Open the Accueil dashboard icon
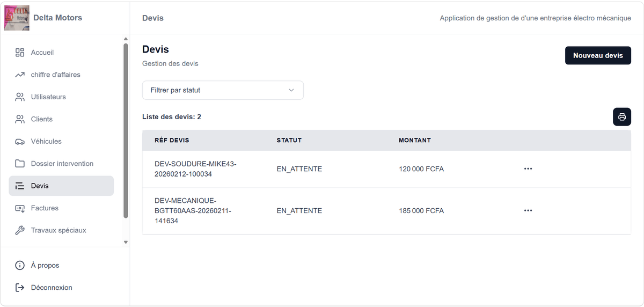This screenshot has width=644, height=307. point(20,53)
